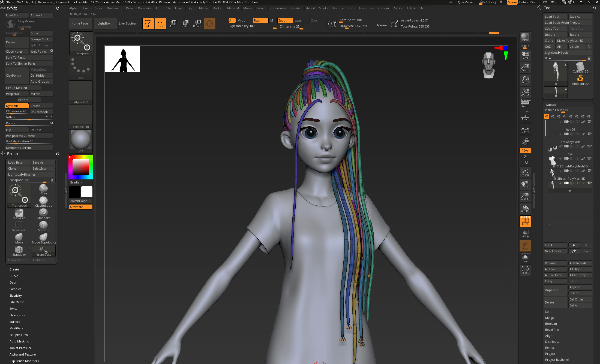Toggle the Floor grid
This screenshot has width=600, height=364.
525,116
